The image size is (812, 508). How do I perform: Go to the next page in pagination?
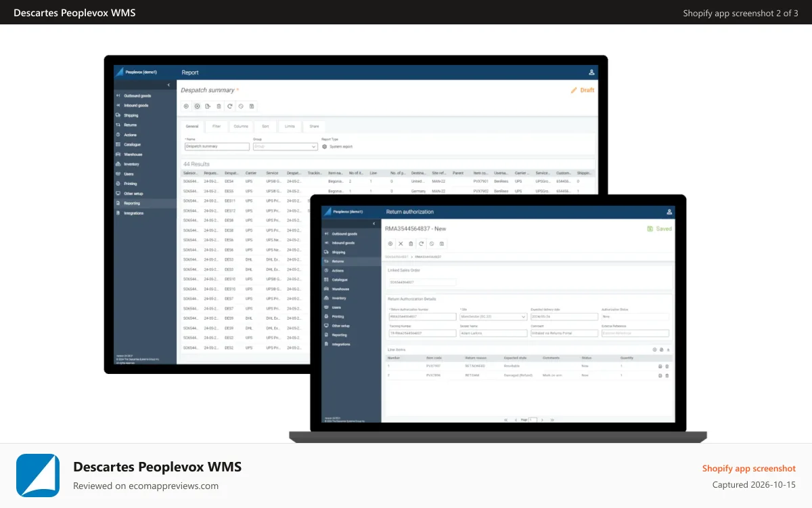coord(543,420)
